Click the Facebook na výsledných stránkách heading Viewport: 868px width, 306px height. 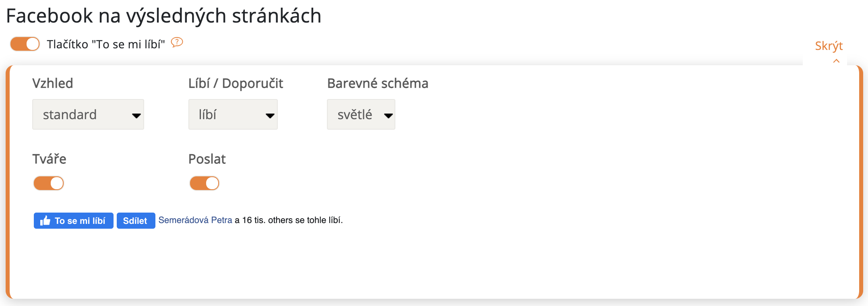(x=163, y=16)
